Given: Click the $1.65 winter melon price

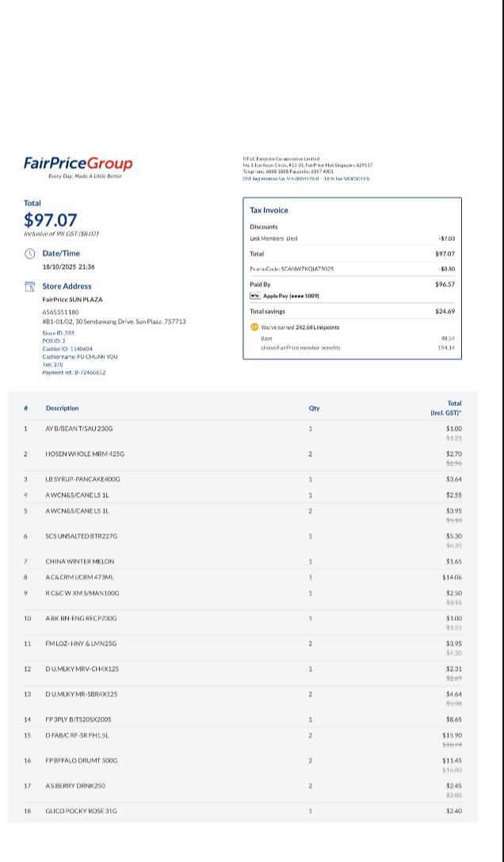Looking at the screenshot, I should (454, 561).
